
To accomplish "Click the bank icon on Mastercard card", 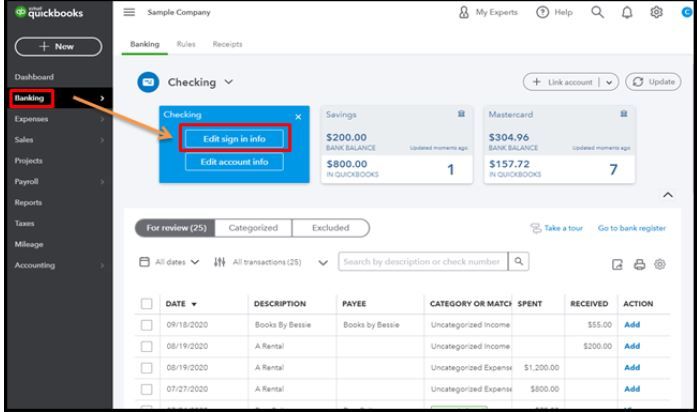I will pyautogui.click(x=624, y=114).
